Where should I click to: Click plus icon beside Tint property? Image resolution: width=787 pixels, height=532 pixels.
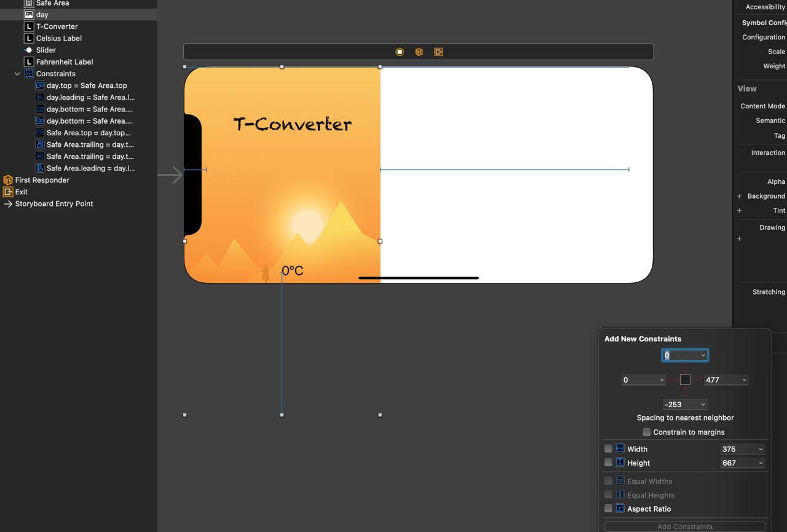(739, 210)
